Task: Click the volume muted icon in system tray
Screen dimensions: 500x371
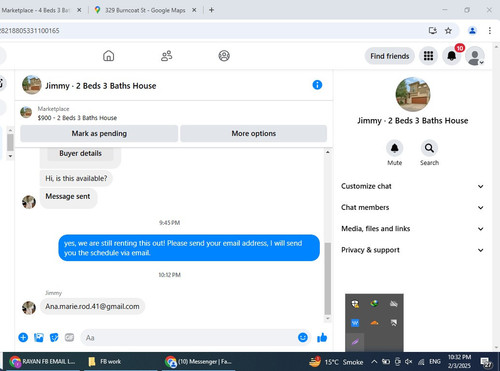Action: [x=409, y=362]
